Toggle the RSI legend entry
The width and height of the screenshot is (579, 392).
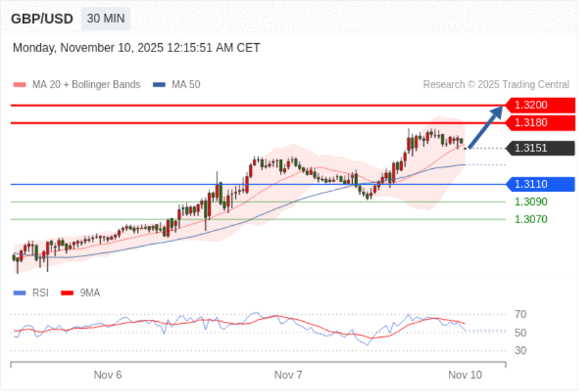(40, 293)
